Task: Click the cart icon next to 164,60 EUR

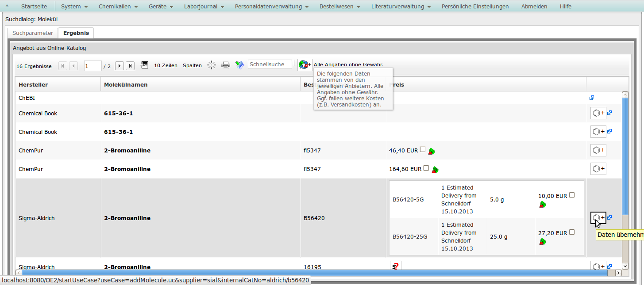Action: (x=435, y=170)
